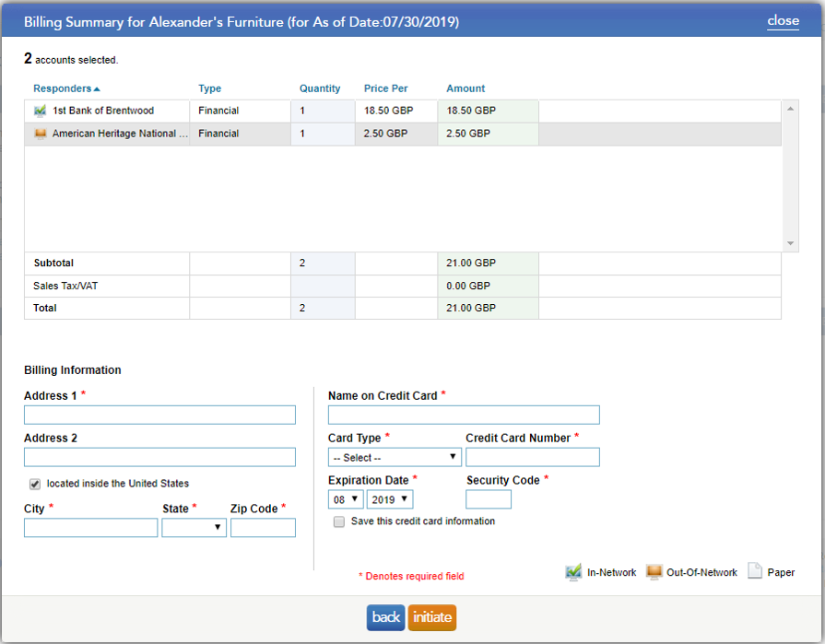
Task: Open the State dropdown
Action: click(194, 527)
